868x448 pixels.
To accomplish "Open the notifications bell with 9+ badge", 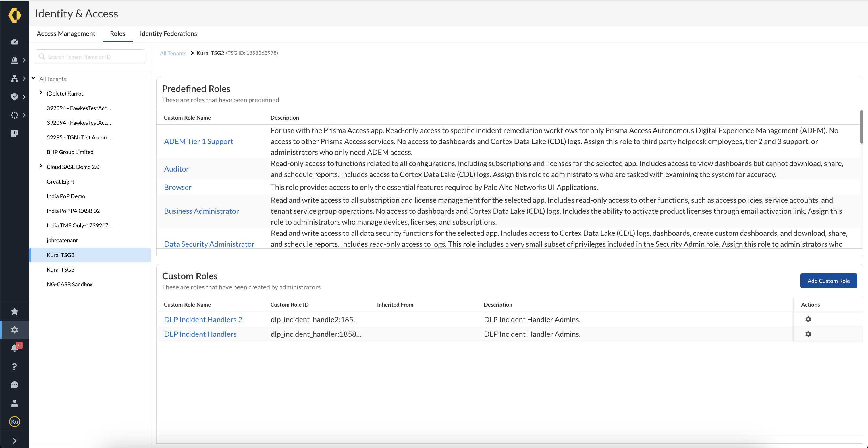I will [x=14, y=348].
